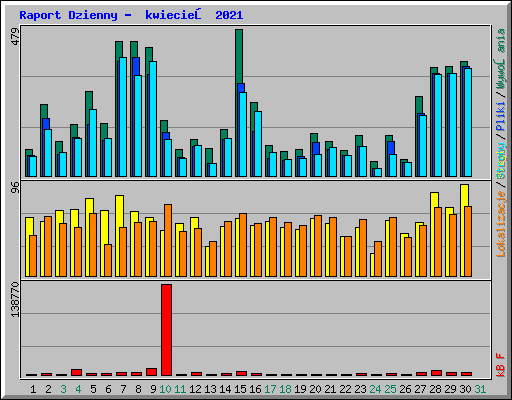Click the blue "Pliki" legend label
The image size is (512, 400).
(501, 116)
